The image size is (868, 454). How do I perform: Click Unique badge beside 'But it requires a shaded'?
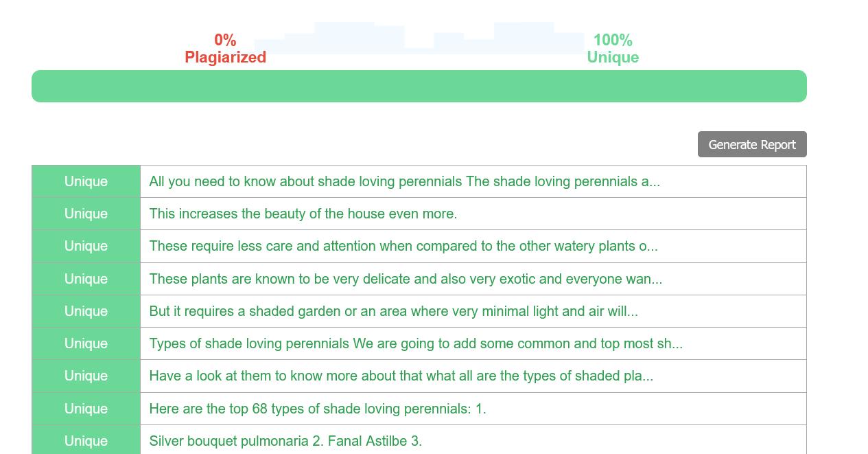(x=86, y=311)
